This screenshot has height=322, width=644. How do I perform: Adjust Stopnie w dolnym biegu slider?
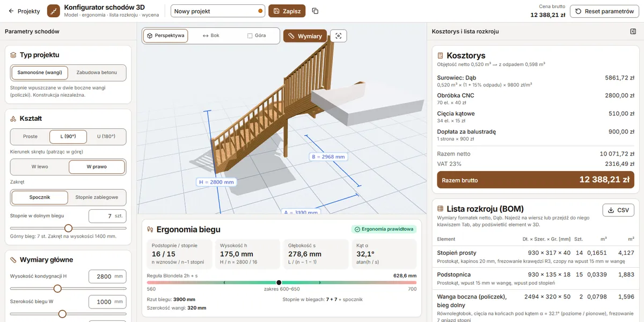click(68, 228)
